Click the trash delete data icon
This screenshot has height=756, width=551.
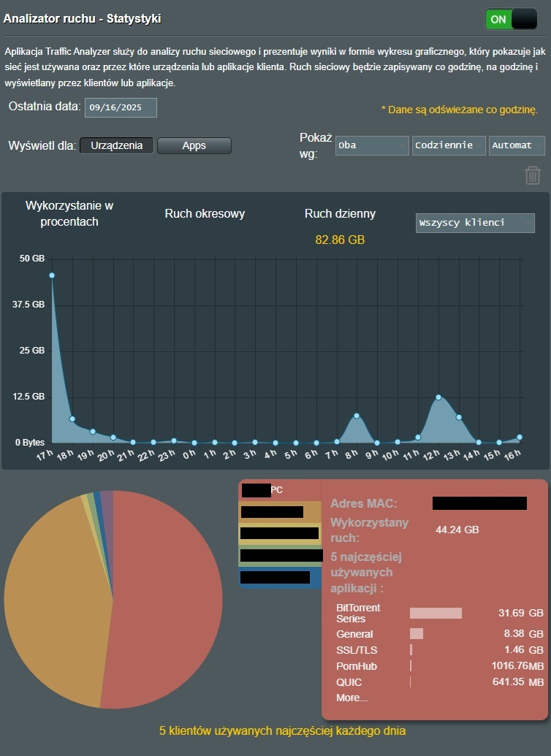coord(533,175)
